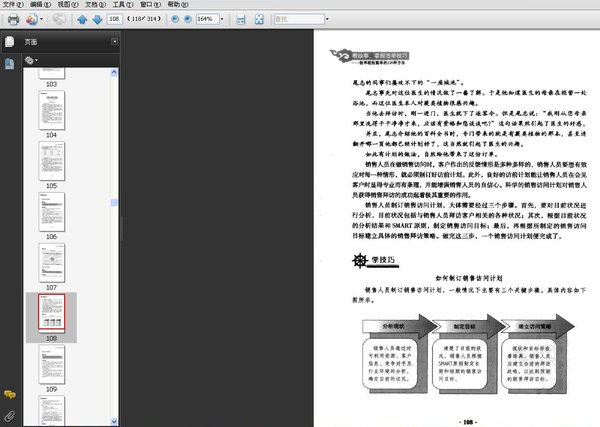Go to next page with down arrow
Image resolution: width=600 pixels, height=427 pixels.
[x=97, y=19]
